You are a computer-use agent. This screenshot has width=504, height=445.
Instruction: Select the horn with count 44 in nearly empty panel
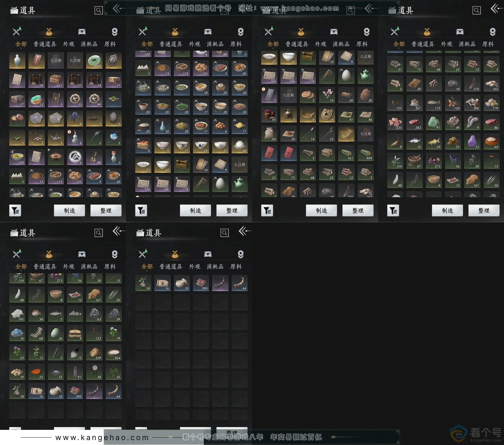point(239,283)
